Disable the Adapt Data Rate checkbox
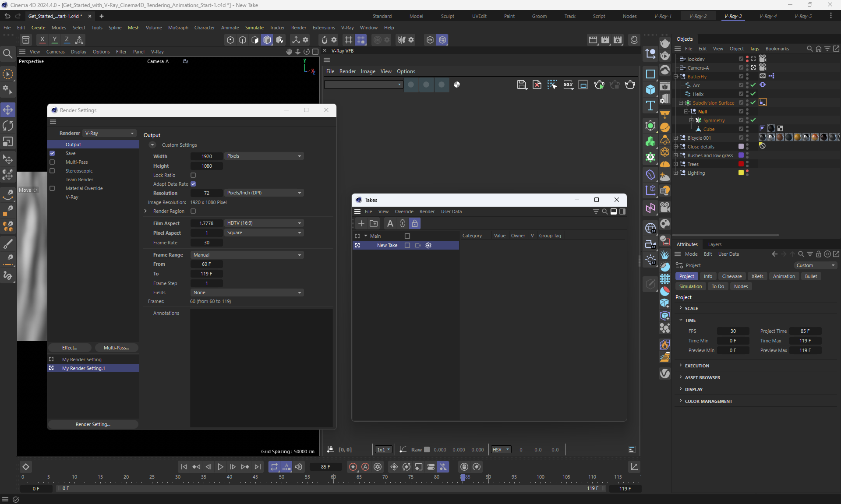841x504 pixels. coord(193,184)
